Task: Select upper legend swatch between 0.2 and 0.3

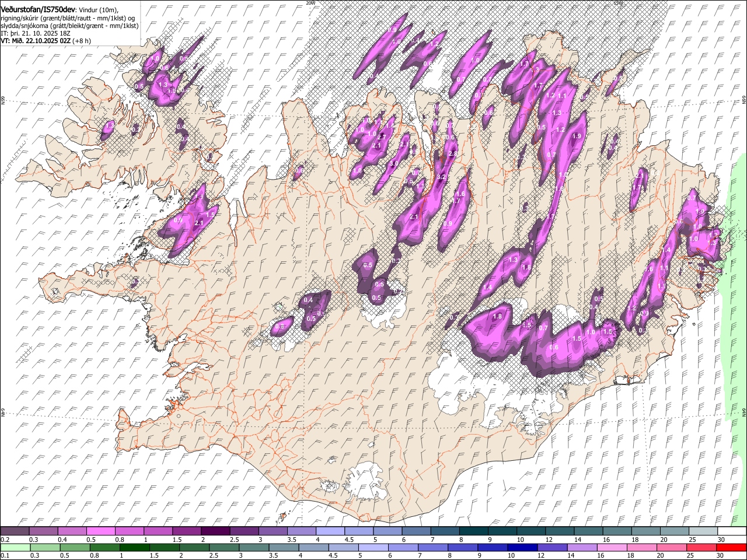Action: [x=15, y=531]
